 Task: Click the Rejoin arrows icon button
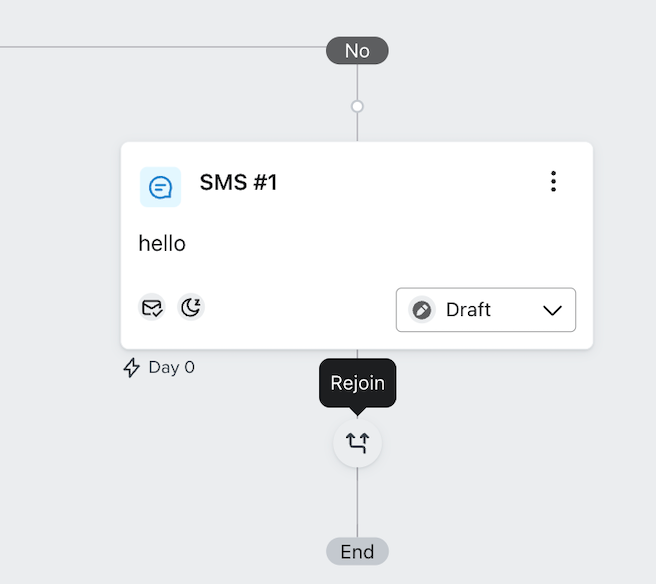(357, 442)
